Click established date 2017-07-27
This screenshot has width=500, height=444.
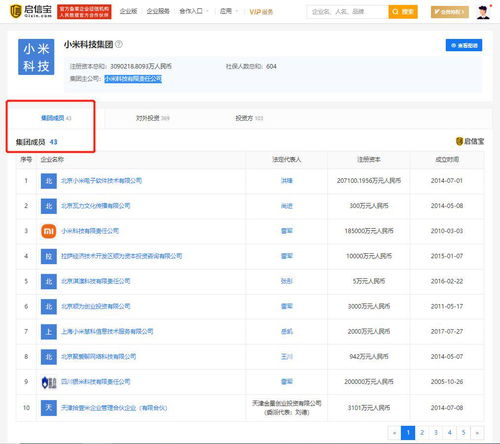point(447,332)
